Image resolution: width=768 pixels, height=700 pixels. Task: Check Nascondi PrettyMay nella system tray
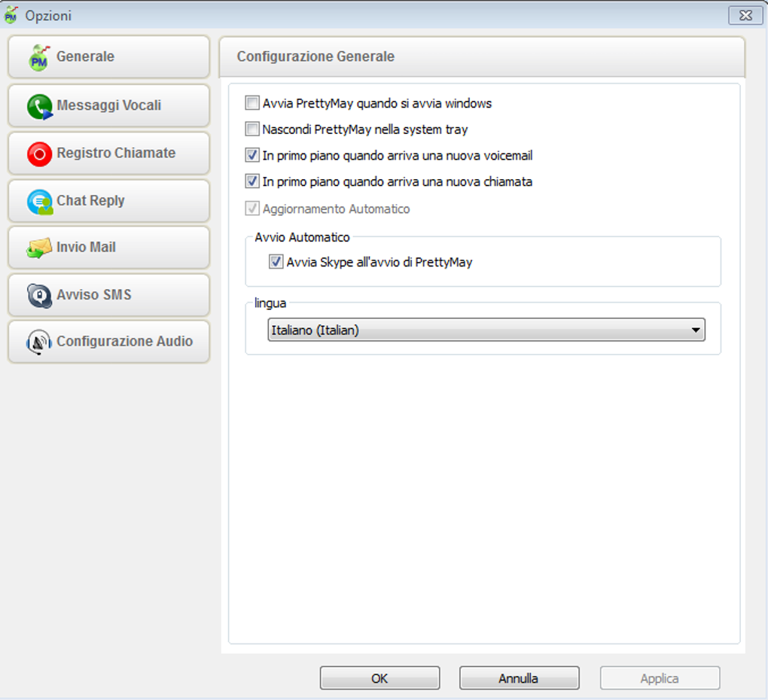252,129
